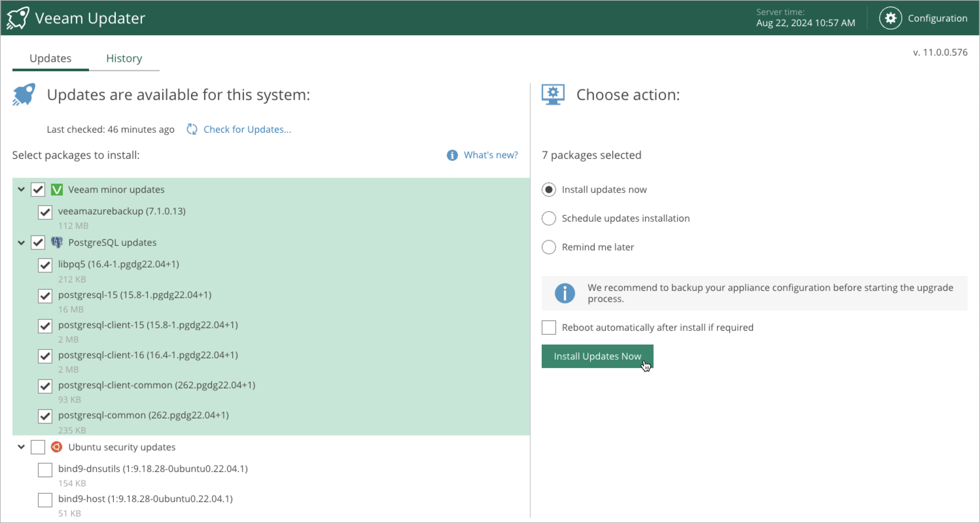Image resolution: width=980 pixels, height=523 pixels.
Task: Check the Ubuntu security updates group checkbox
Action: point(38,447)
